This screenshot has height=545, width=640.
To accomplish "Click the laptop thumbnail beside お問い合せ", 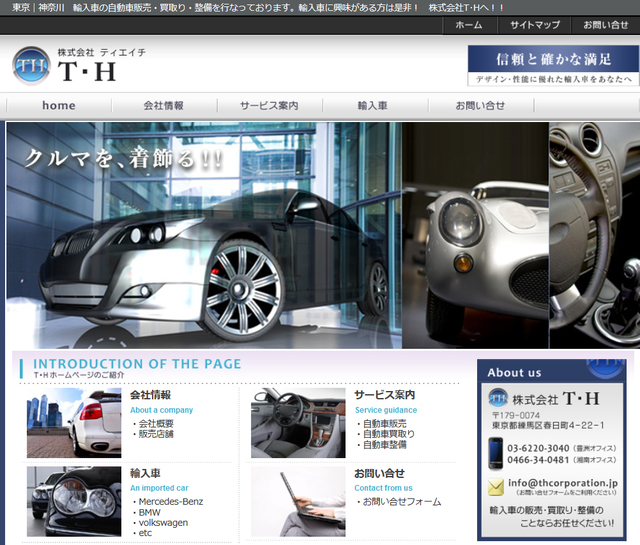I will point(297,501).
